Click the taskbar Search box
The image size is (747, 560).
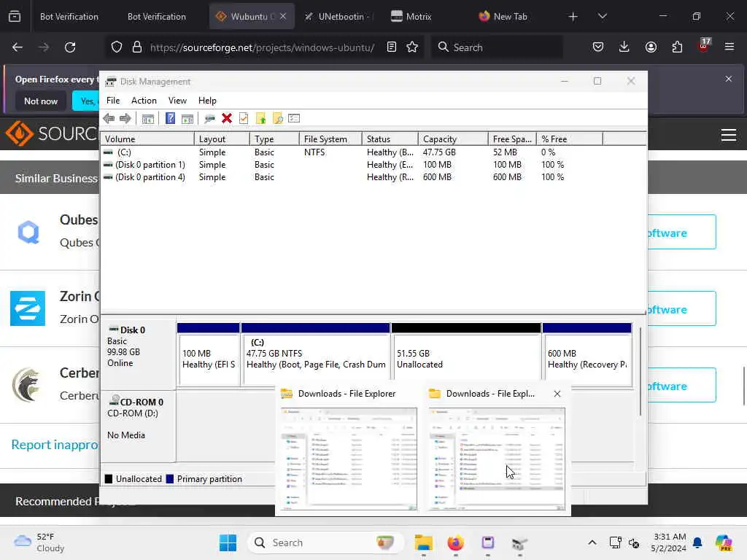pyautogui.click(x=325, y=542)
